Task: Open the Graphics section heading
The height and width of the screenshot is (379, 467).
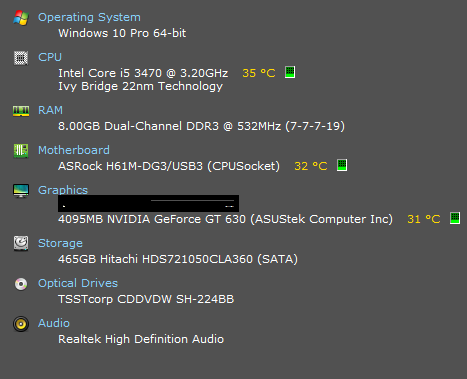Action: [x=63, y=190]
